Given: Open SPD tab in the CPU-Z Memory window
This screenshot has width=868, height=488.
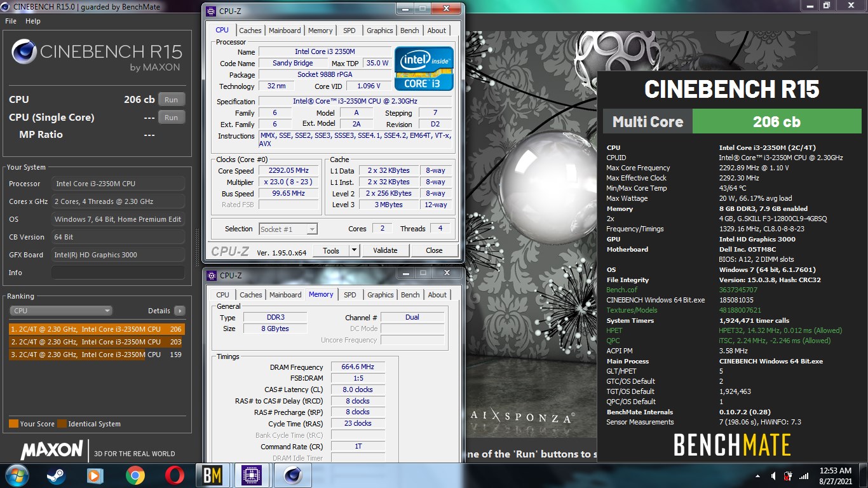Looking at the screenshot, I should 350,295.
